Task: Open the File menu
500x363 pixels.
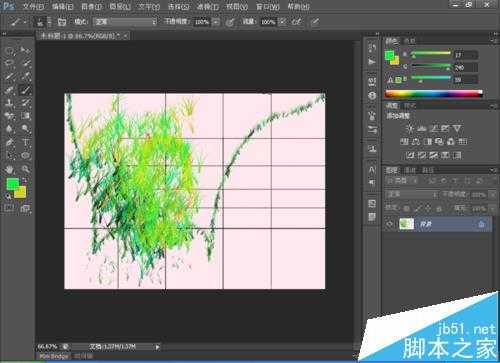Action: (x=33, y=6)
